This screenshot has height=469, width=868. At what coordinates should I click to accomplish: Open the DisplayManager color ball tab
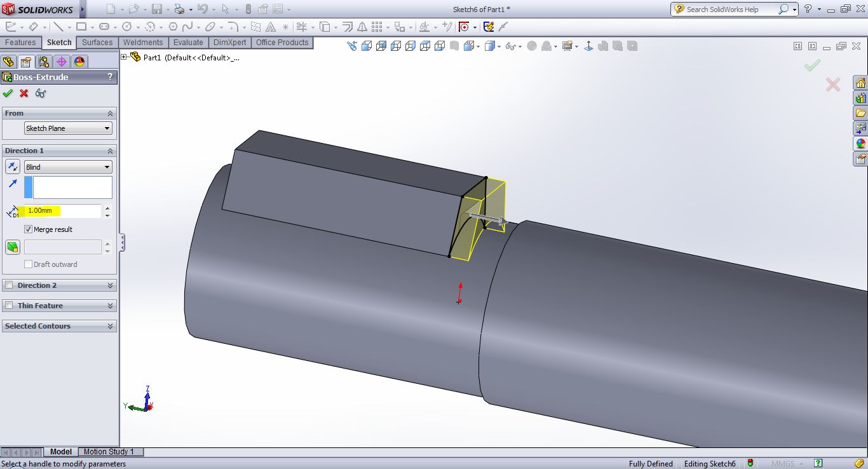coord(79,62)
